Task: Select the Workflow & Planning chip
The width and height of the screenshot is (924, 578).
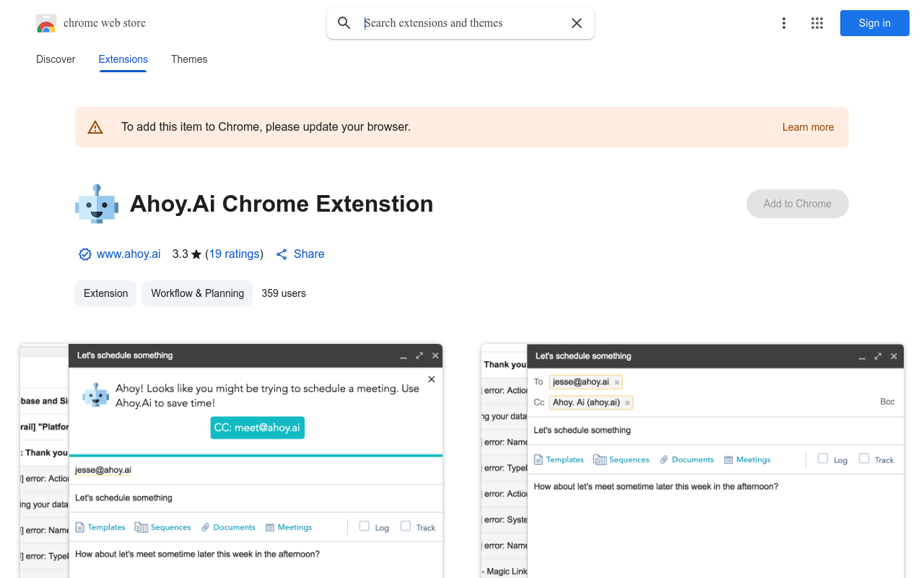Action: click(x=197, y=293)
